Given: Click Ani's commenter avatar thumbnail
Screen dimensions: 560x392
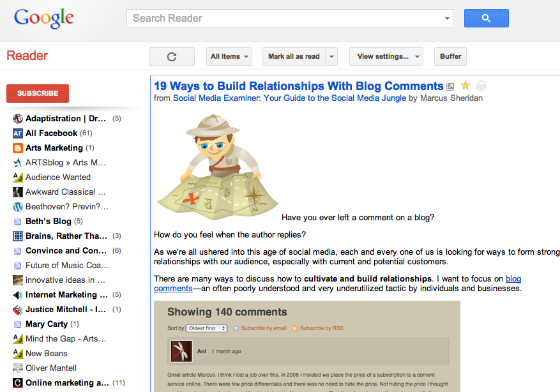Looking at the screenshot, I should [181, 351].
